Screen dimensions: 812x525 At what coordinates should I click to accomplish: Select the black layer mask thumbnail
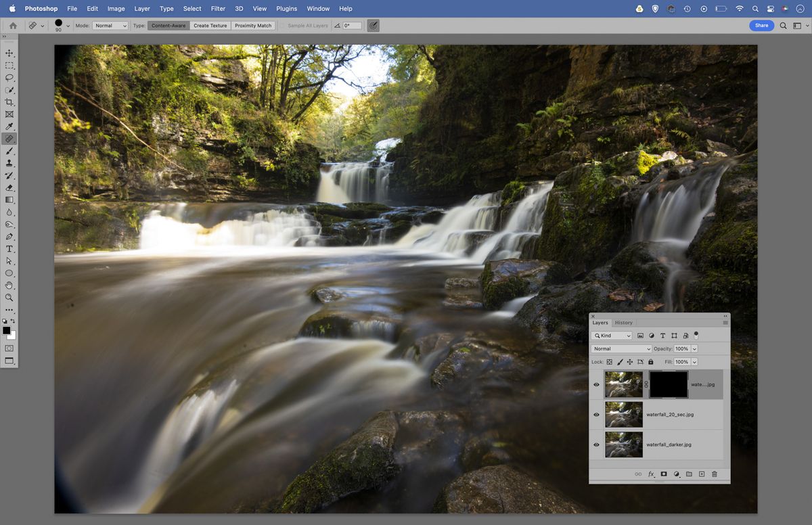[669, 384]
